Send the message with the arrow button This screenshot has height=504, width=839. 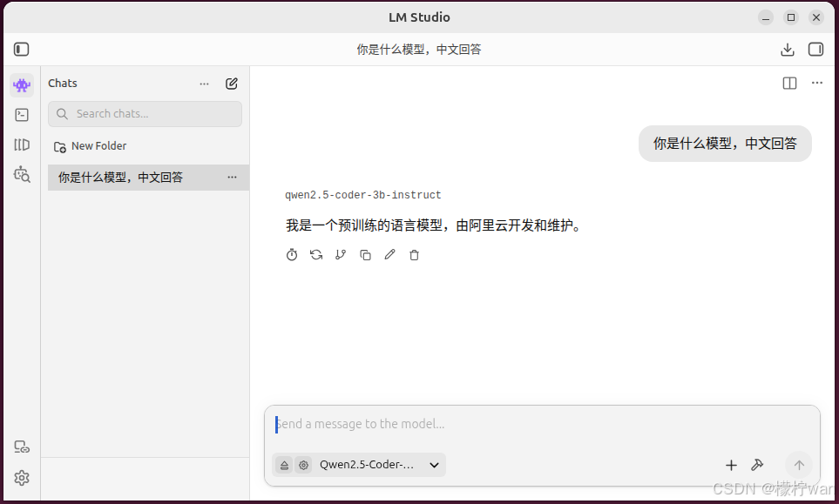[799, 465]
